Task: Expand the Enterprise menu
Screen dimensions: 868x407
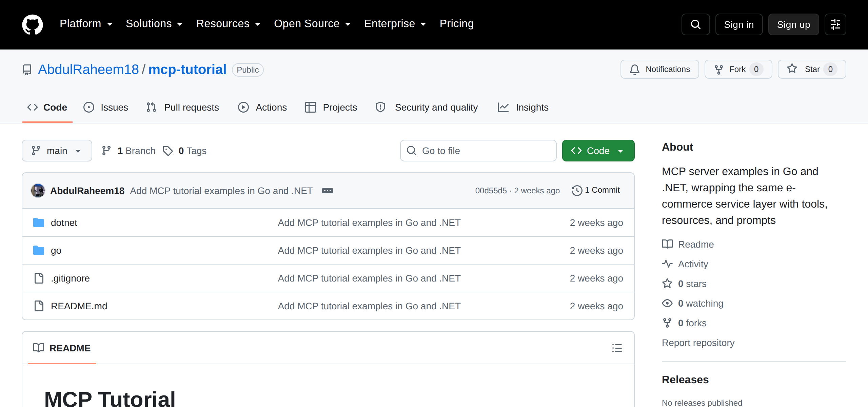Action: pyautogui.click(x=395, y=24)
